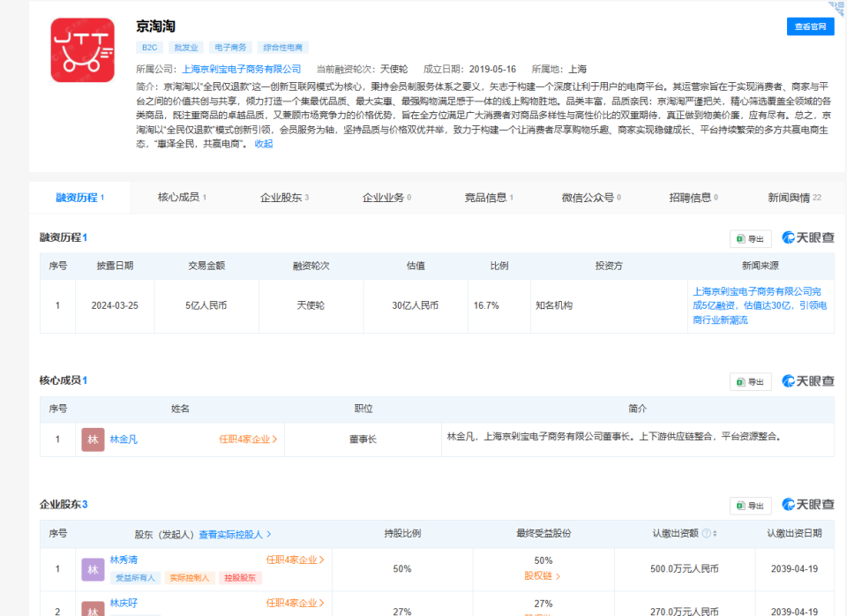The height and width of the screenshot is (616, 847).
Task: Open 股权链 for the 50% stake
Action: pos(542,576)
